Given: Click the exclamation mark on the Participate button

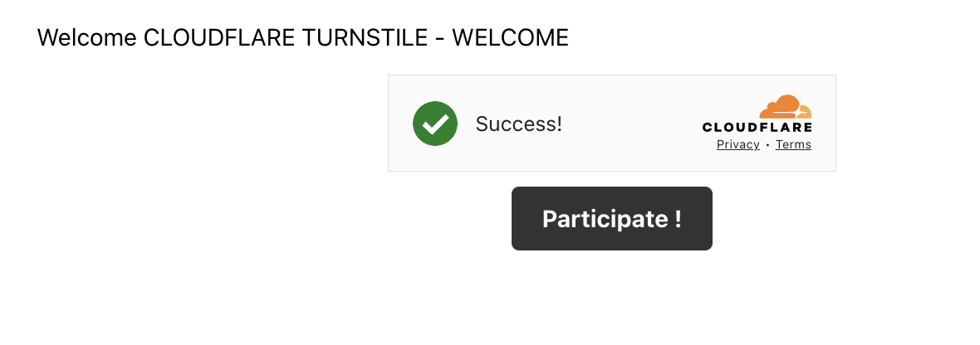Looking at the screenshot, I should (679, 218).
